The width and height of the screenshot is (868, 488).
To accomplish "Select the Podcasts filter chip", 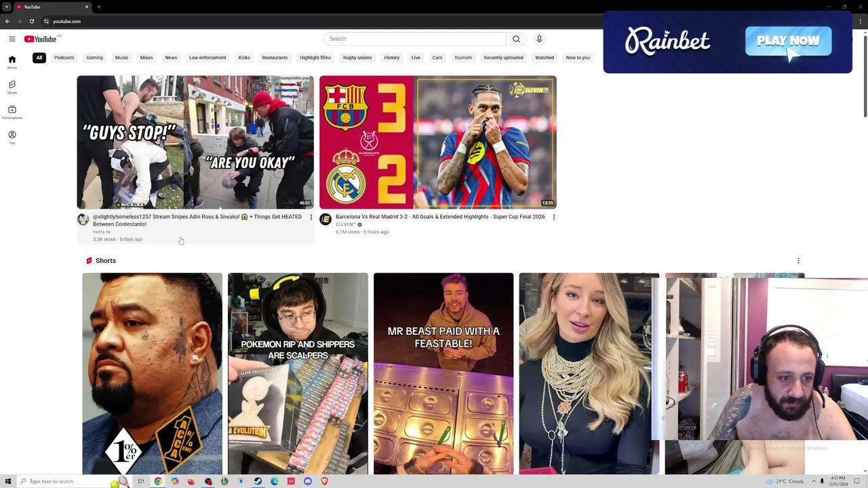I will click(64, 58).
